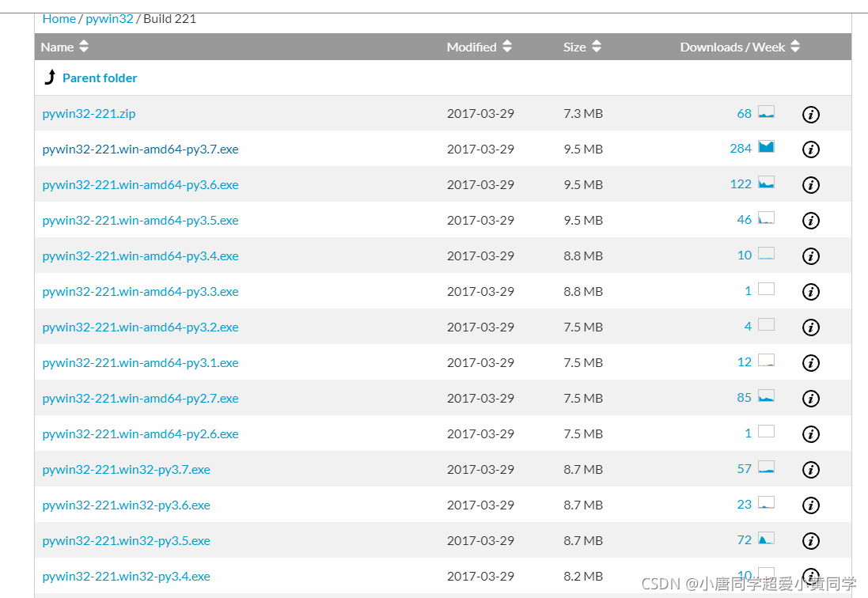Open Parent folder link
The image size is (868, 598).
pyautogui.click(x=100, y=78)
